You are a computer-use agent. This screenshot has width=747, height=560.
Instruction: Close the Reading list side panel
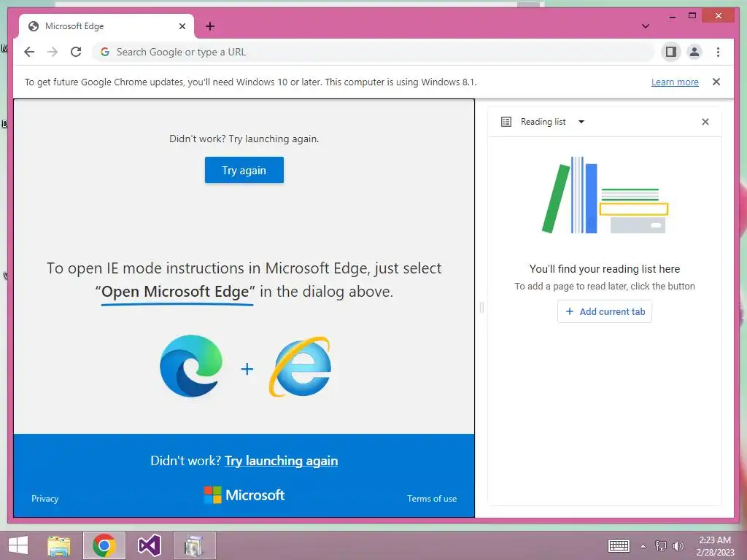705,122
